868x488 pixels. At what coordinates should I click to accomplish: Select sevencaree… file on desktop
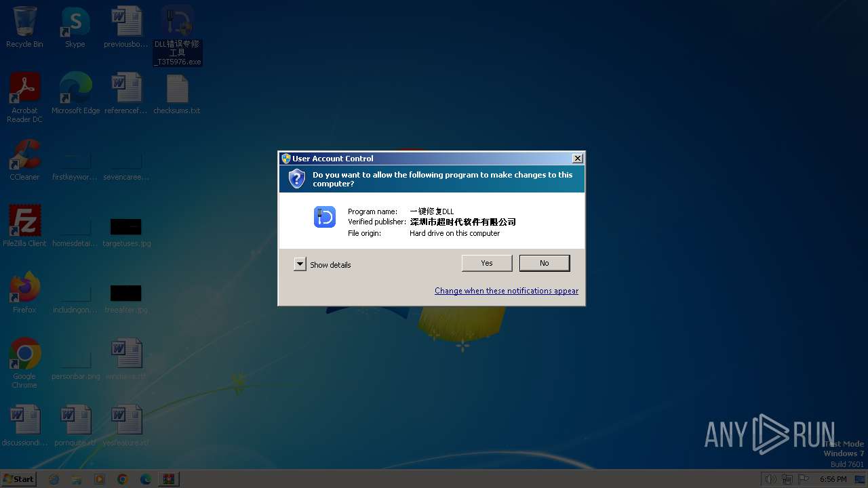[126, 166]
